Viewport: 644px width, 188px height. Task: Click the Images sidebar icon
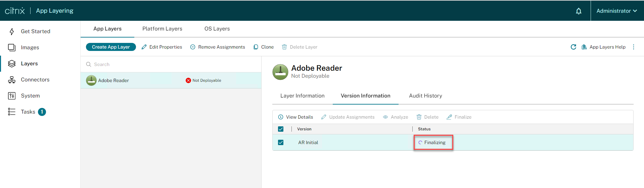pos(12,47)
